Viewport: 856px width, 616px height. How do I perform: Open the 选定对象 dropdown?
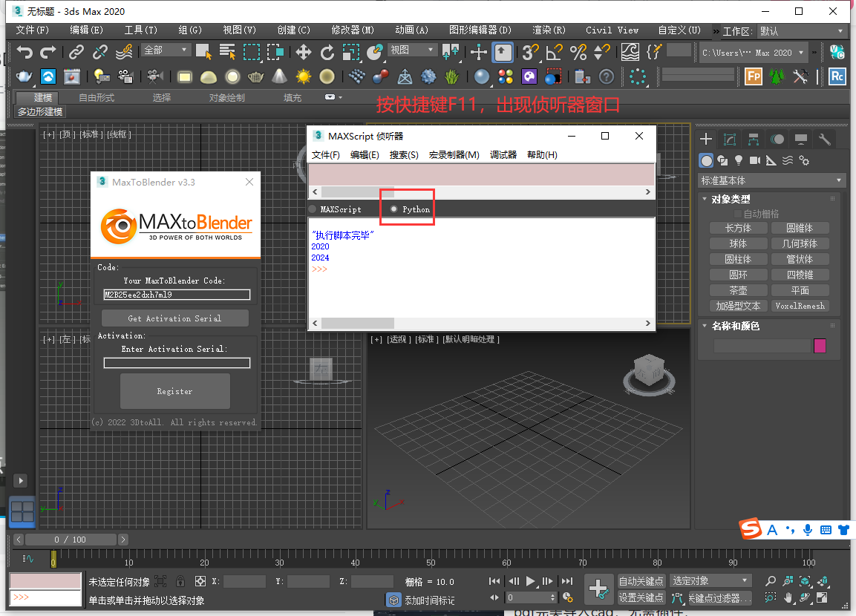point(710,581)
